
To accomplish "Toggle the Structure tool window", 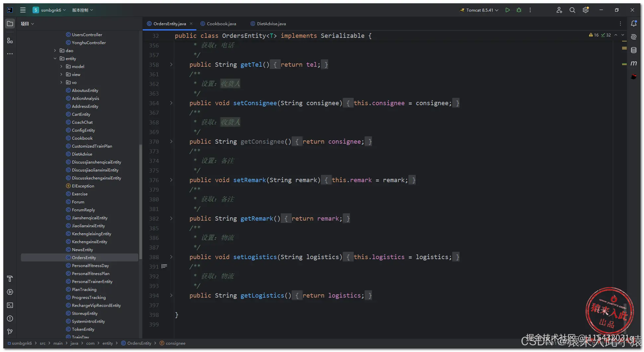I will coord(10,40).
